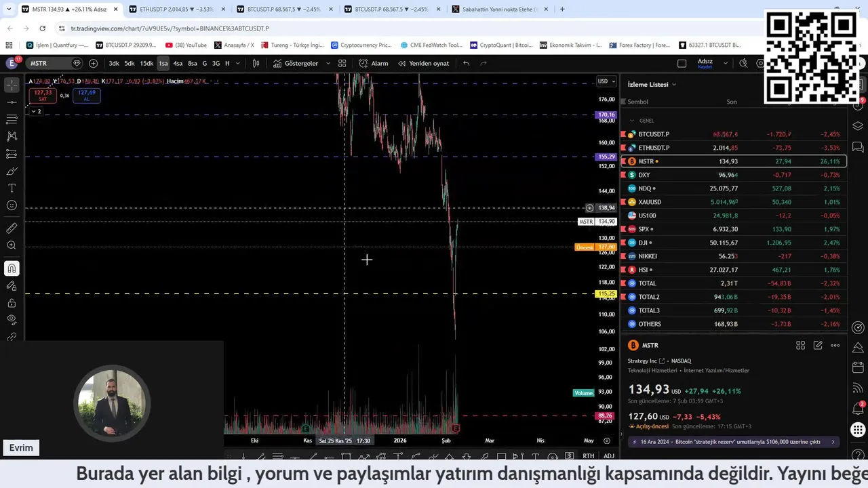Image resolution: width=868 pixels, height=488 pixels.
Task: Toggle stay in drawing mode
Action: tap(12, 285)
